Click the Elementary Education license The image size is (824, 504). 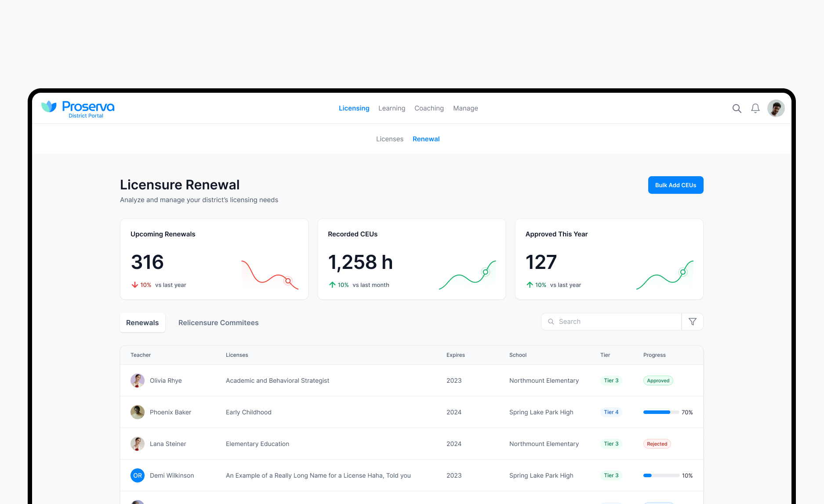(258, 444)
